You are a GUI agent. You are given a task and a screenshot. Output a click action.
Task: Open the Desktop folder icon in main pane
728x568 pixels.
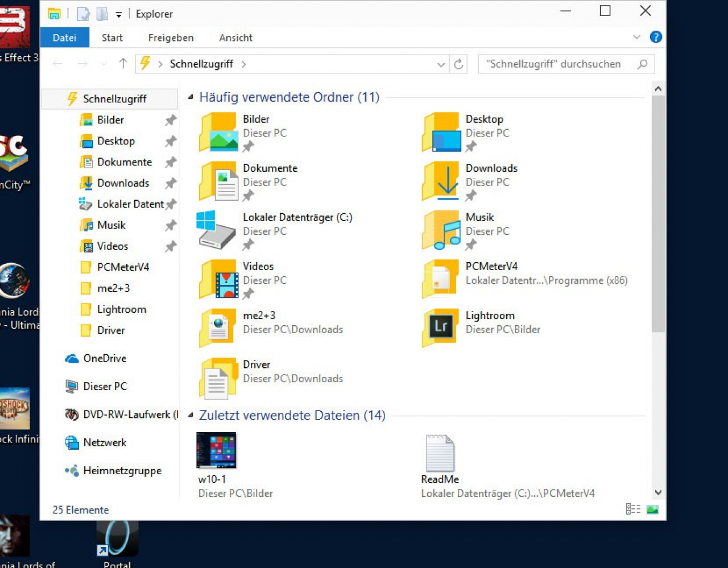(441, 132)
